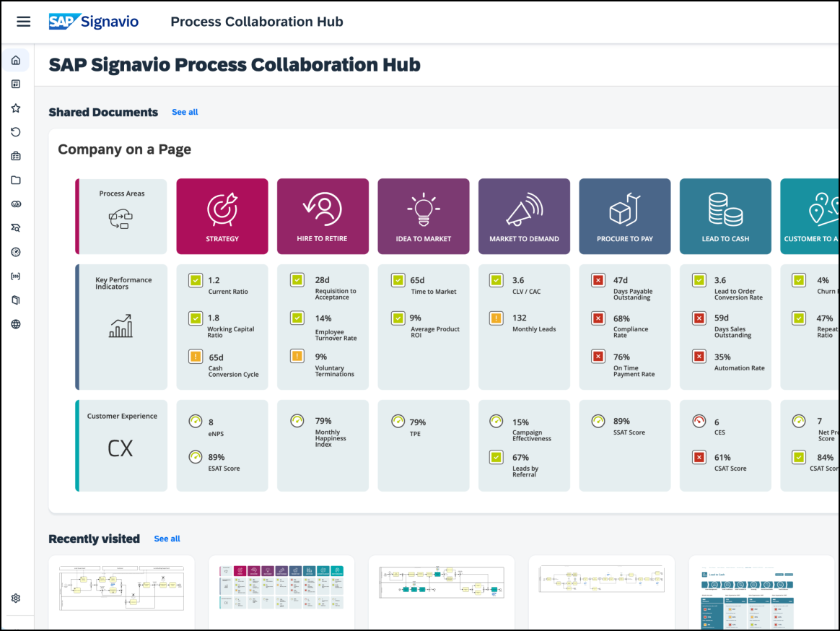Open the folder icon in sidebar
Viewport: 840px width, 631px height.
click(16, 180)
